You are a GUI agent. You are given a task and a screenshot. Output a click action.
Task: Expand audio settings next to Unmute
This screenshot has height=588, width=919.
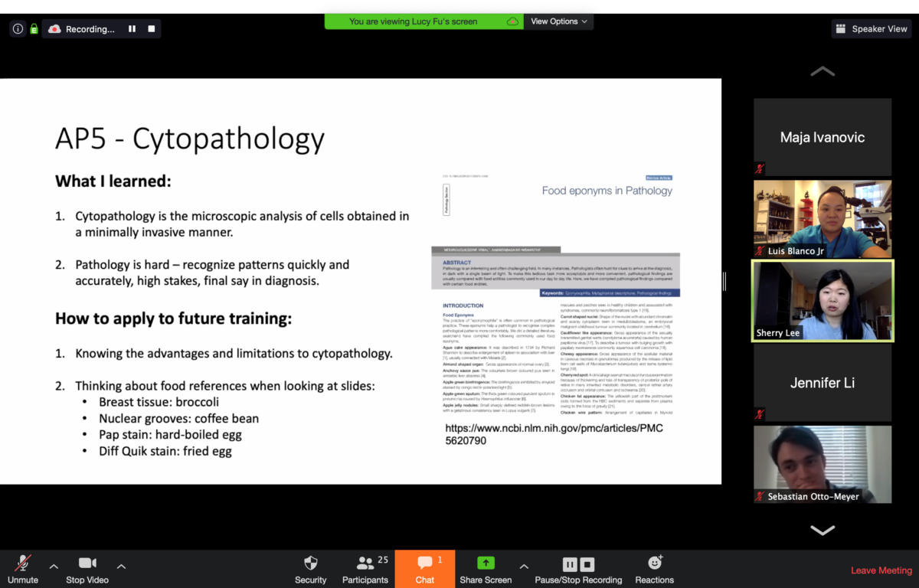tap(53, 567)
